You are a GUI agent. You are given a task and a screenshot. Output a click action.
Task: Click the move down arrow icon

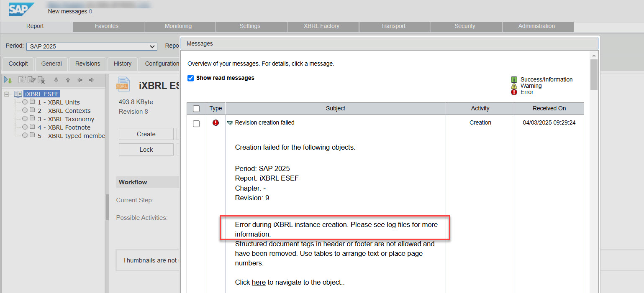point(56,80)
